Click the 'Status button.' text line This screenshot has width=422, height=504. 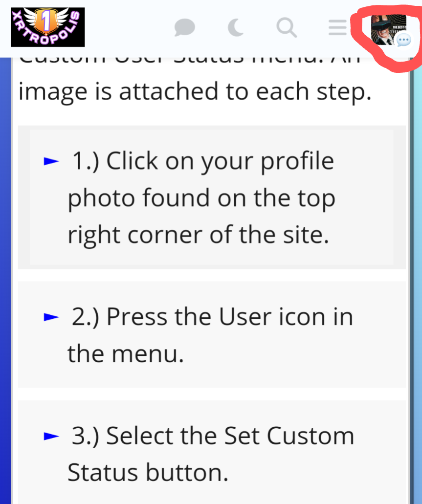tap(148, 473)
